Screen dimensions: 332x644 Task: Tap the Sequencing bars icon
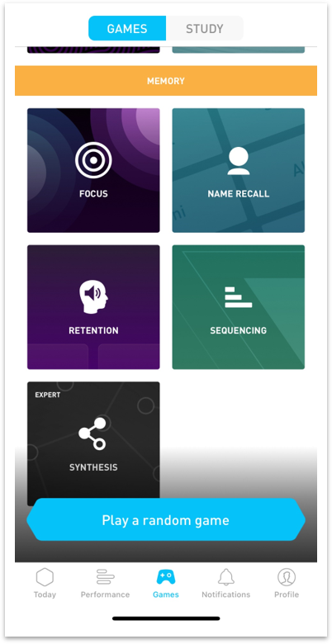239,297
